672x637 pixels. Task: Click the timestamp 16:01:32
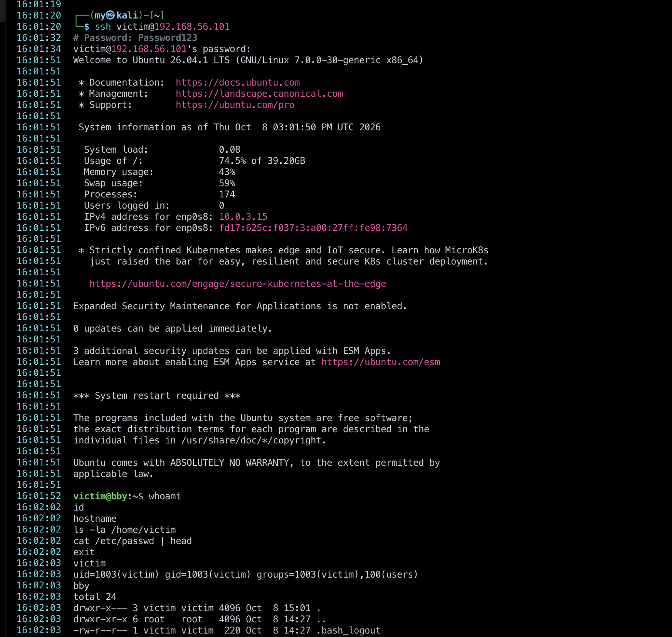coord(39,38)
